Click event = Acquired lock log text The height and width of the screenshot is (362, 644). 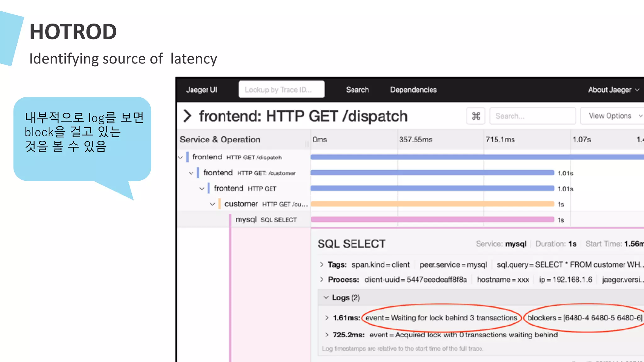tap(464, 335)
